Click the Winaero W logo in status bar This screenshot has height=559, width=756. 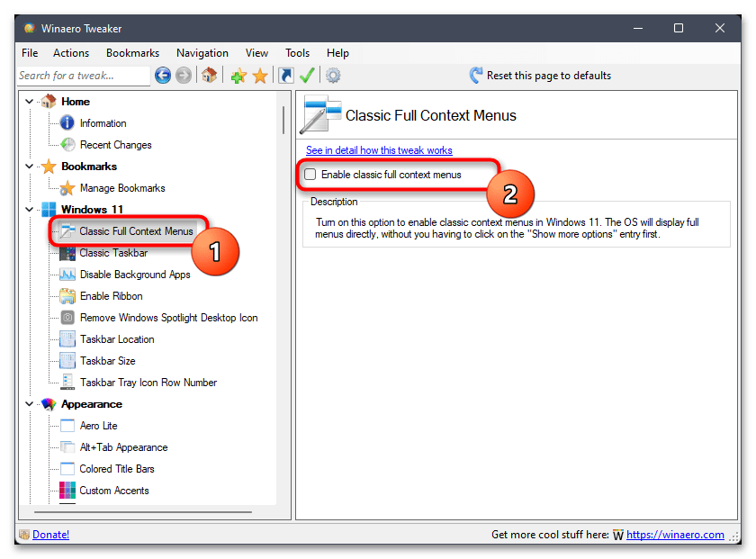click(x=617, y=535)
